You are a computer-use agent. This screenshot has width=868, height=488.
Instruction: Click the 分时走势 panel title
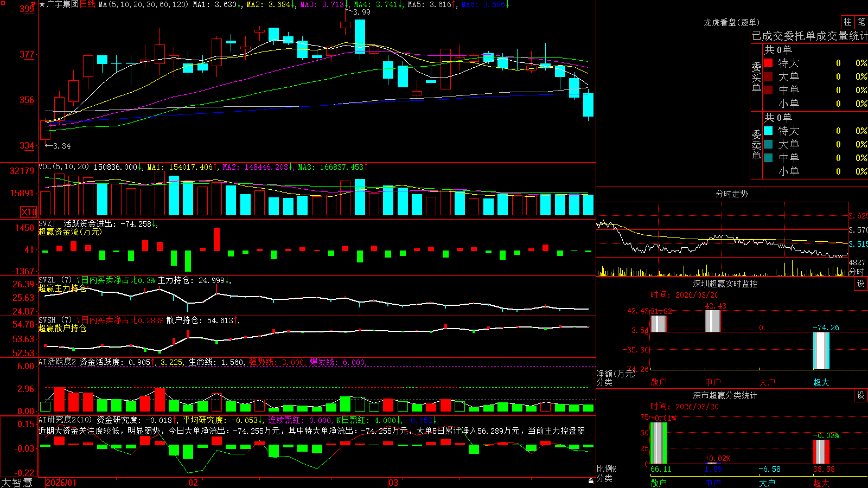pos(731,194)
